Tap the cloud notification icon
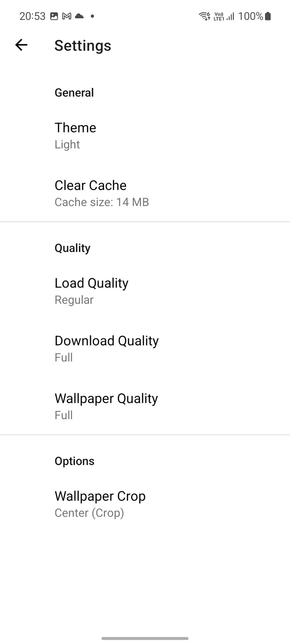This screenshot has height=644, width=290. click(79, 16)
